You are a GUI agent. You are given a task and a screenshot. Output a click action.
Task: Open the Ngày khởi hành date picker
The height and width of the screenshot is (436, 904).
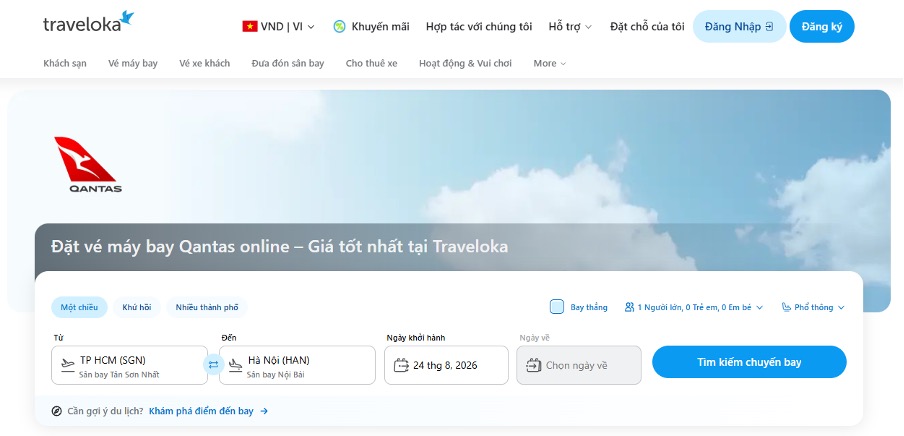(446, 365)
